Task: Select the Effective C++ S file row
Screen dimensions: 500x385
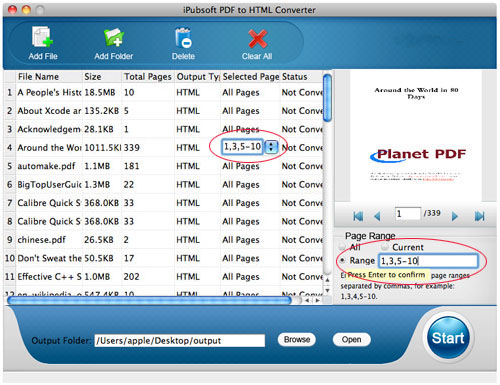Action: coord(163,277)
